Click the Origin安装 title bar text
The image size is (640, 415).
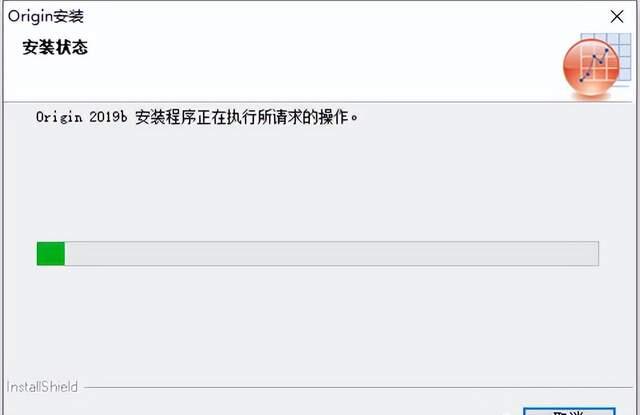pyautogui.click(x=46, y=16)
